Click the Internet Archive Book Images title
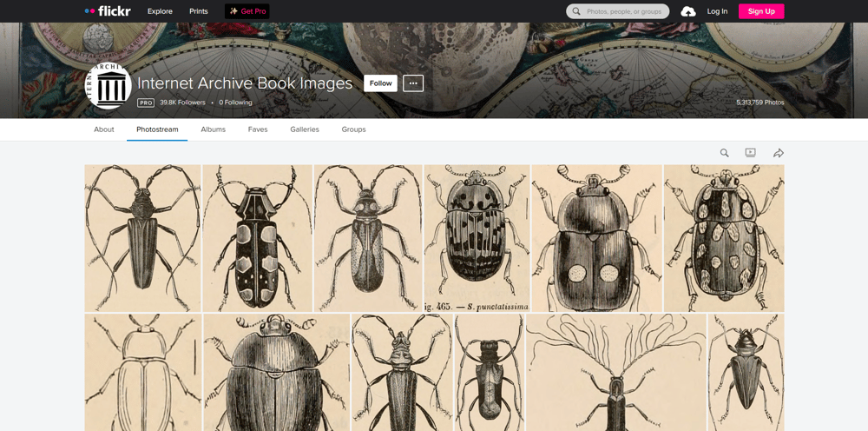 (x=245, y=83)
